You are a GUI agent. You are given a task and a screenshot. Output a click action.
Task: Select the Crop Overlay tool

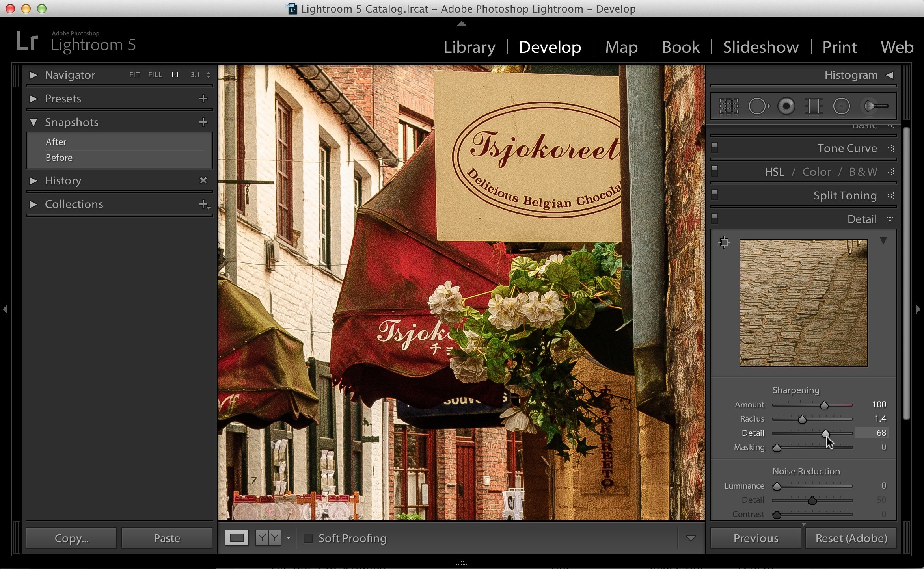[728, 106]
